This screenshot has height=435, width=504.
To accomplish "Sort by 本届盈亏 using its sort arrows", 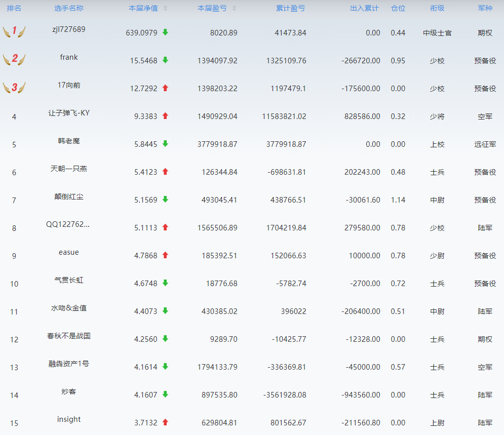I will point(235,8).
